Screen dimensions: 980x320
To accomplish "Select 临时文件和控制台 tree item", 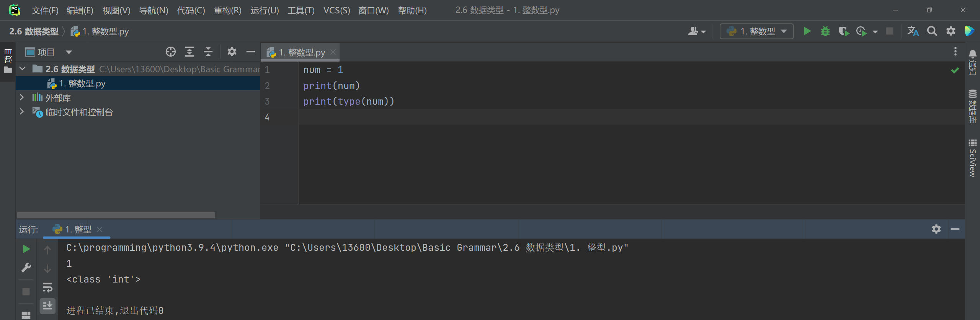I will (79, 112).
